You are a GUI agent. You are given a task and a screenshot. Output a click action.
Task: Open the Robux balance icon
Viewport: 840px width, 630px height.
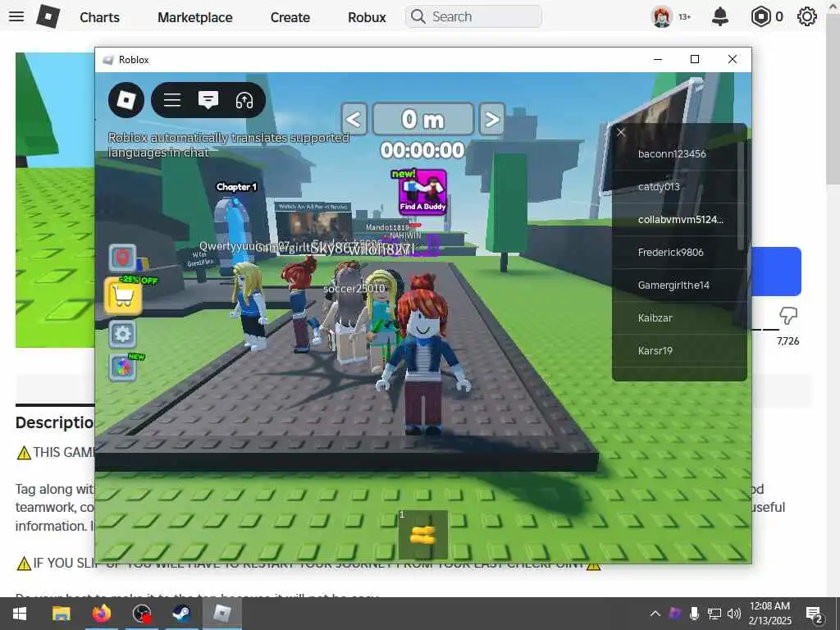[760, 16]
